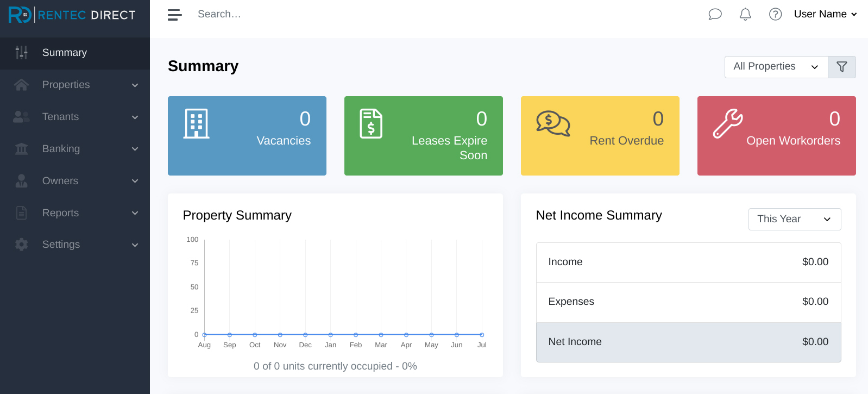Open the notifications bell
This screenshot has height=394, width=868.
pos(745,14)
